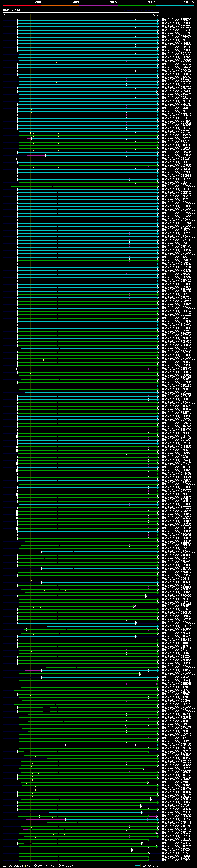Select the UniRef100_O42248 label
The width and height of the screenshot is (197, 868).
point(177,200)
